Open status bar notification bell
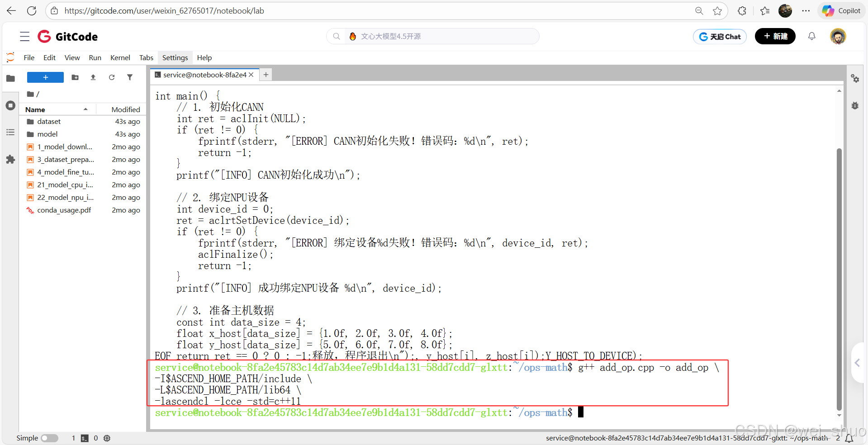 pyautogui.click(x=849, y=438)
